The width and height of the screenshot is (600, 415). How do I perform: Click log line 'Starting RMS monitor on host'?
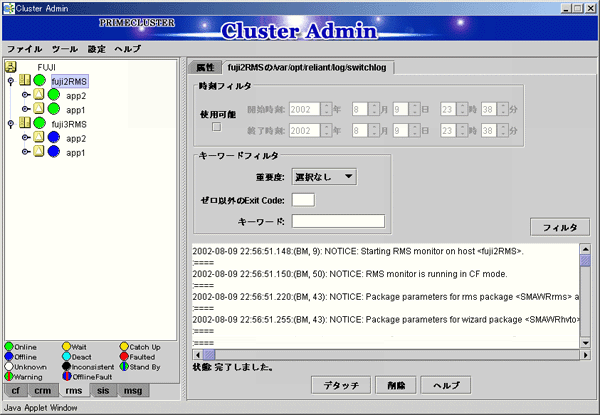pos(358,251)
